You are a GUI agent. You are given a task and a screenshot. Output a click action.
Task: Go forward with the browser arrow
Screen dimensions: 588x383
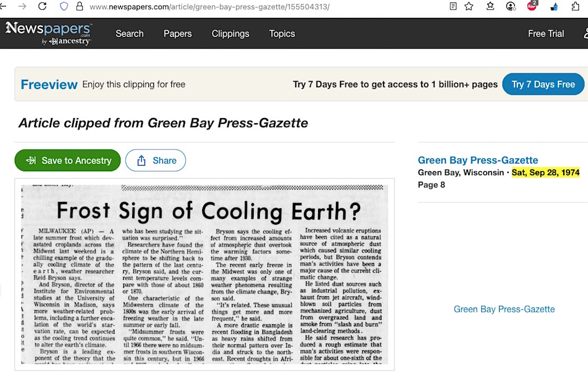[22, 7]
